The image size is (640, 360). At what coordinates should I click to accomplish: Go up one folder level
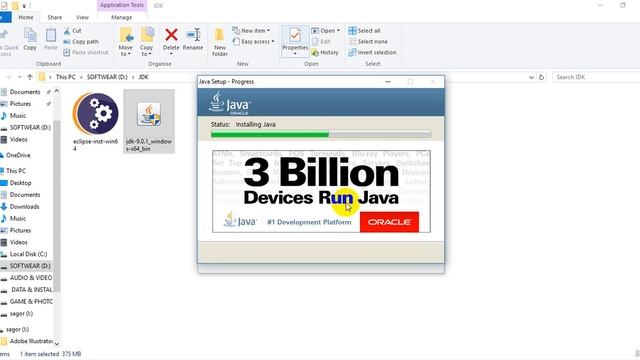[x=30, y=77]
